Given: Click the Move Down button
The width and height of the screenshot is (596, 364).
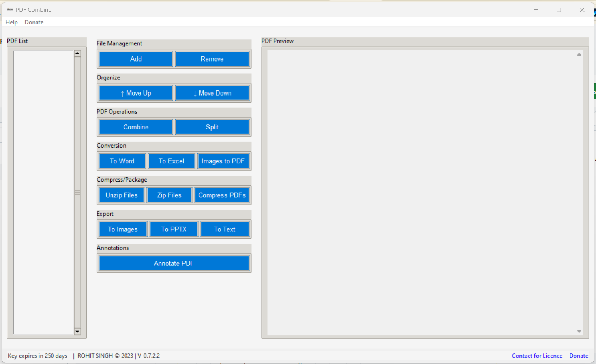Looking at the screenshot, I should [212, 93].
